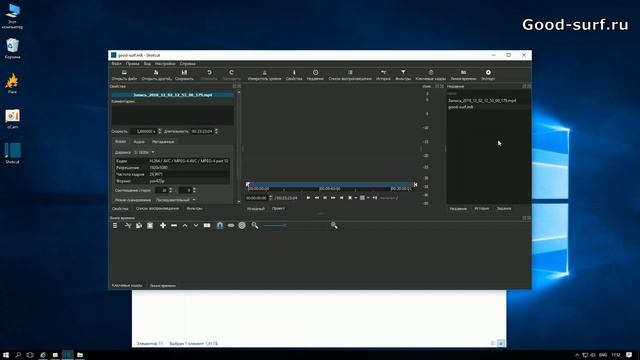Click the timeline paste icon
The height and width of the screenshot is (360, 640).
(x=150, y=225)
